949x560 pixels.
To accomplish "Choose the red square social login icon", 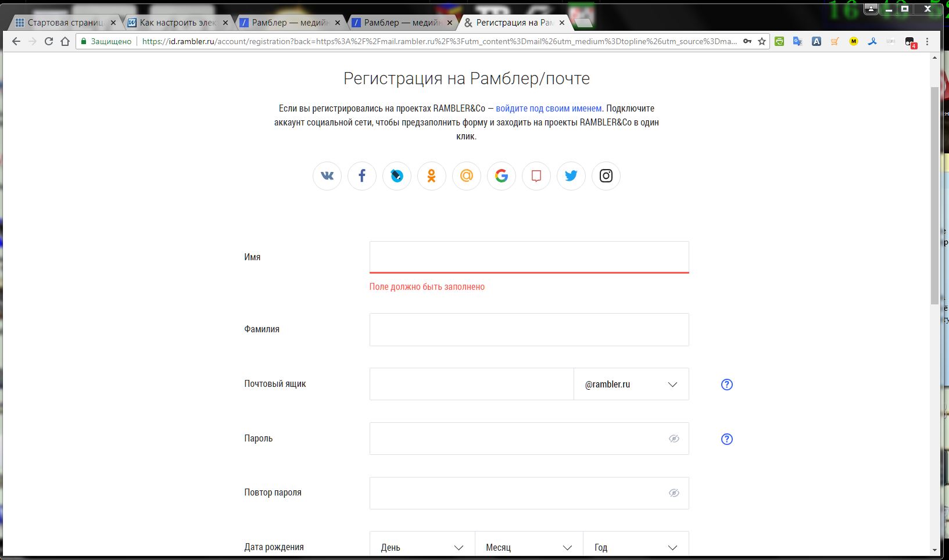I will tap(536, 176).
